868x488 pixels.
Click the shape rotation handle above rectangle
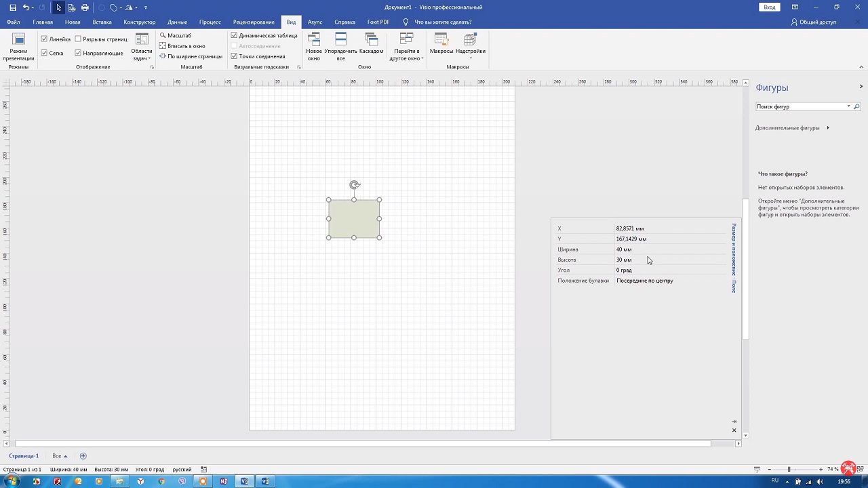click(354, 185)
